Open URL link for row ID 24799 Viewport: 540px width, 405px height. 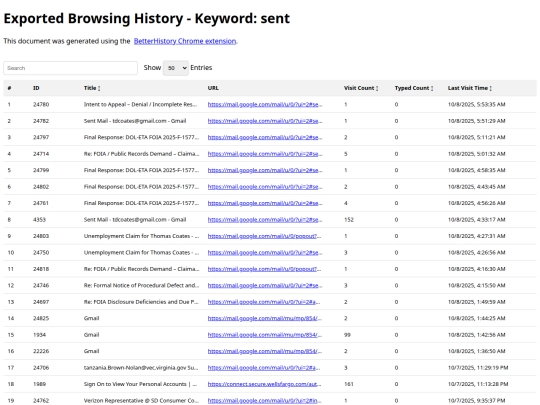pos(265,170)
